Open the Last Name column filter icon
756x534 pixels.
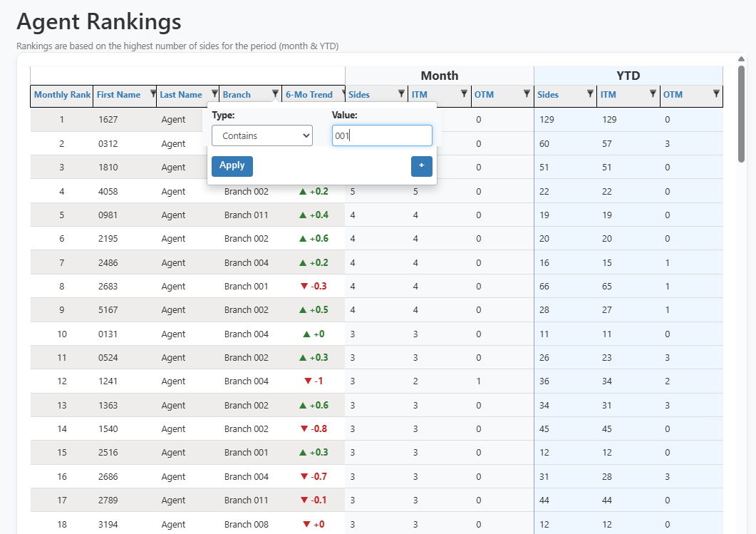(214, 93)
